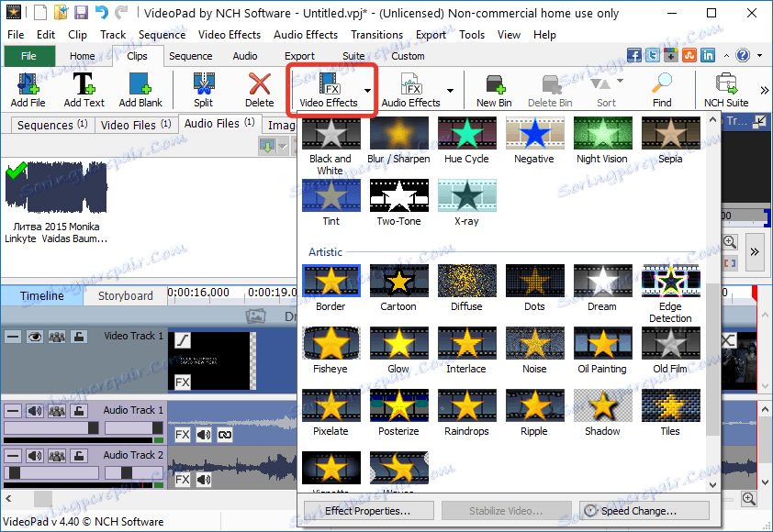Collapse Audio Track 1 with minus button
Image resolution: width=773 pixels, height=532 pixels.
click(13, 411)
